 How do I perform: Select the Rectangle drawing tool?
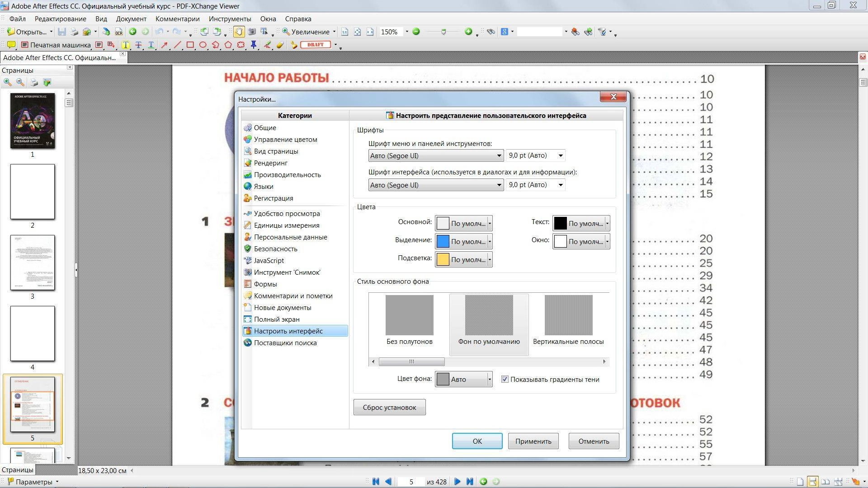point(190,45)
